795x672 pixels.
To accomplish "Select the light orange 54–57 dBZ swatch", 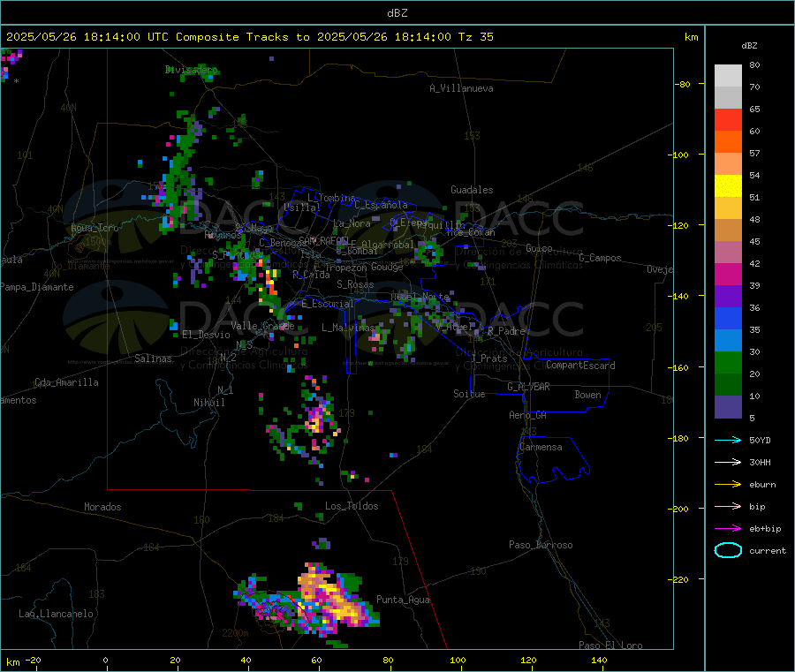I will 728,164.
